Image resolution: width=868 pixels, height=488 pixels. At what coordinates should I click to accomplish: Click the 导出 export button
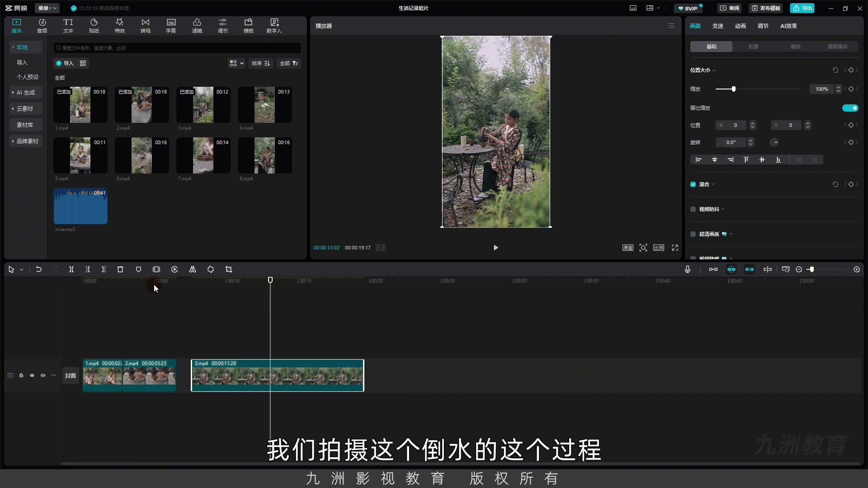coord(802,8)
